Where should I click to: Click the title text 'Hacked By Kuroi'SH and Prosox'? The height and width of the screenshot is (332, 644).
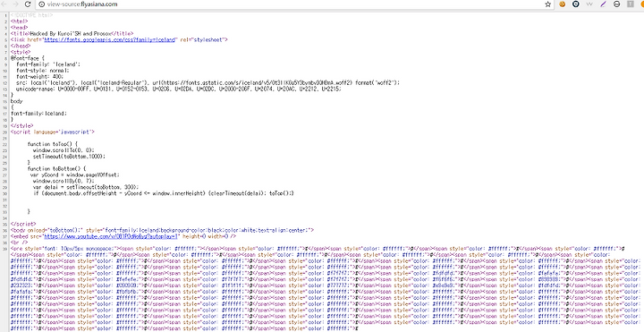(x=71, y=34)
